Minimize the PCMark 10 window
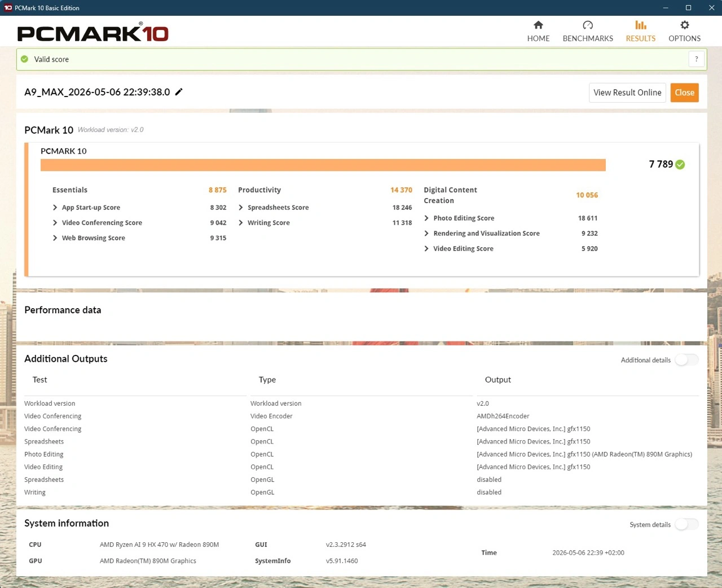 pyautogui.click(x=666, y=8)
